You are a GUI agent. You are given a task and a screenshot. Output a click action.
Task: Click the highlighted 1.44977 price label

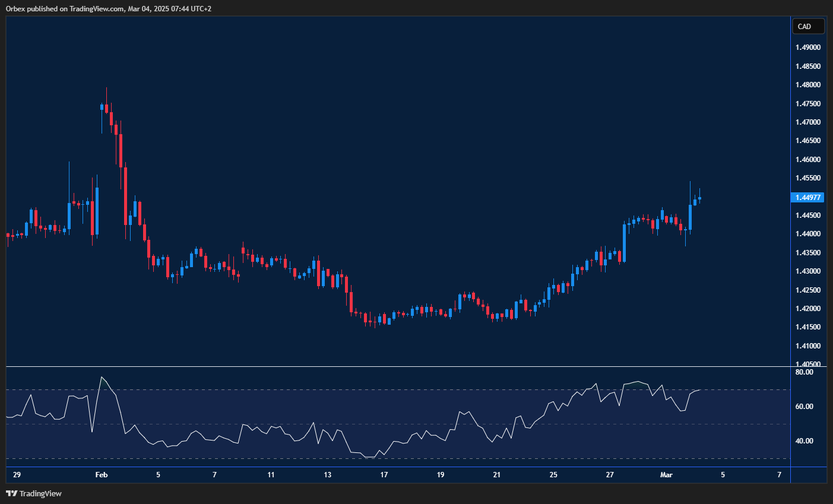807,198
